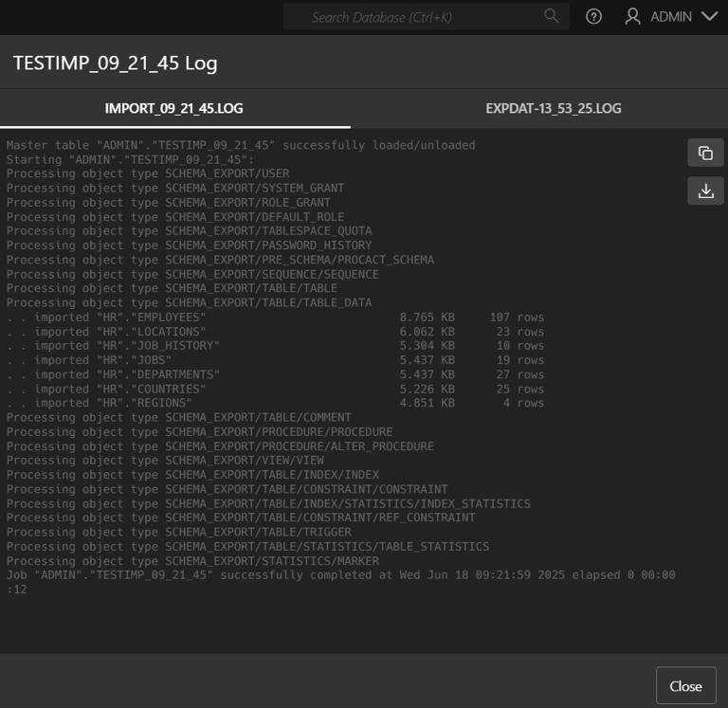Click the 'Starting "ADMIN"."TESTIMP_09_21_45":' line
This screenshot has width=728, height=708.
click(130, 160)
